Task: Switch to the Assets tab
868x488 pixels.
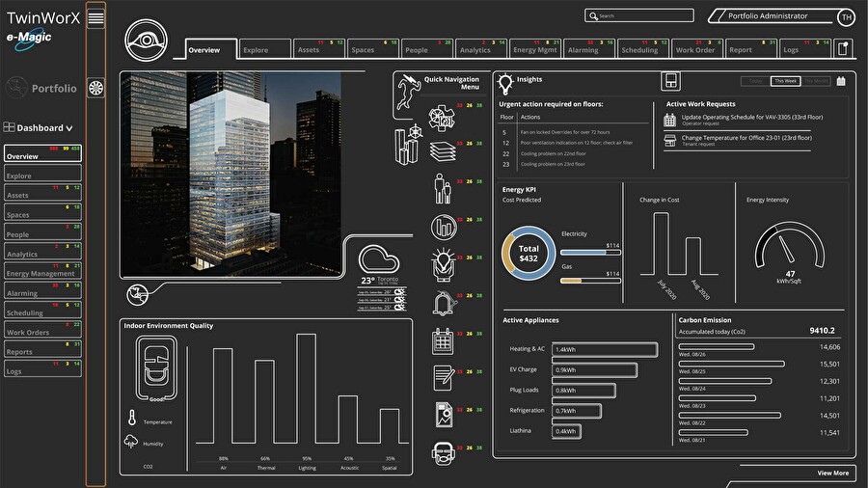Action: 319,48
